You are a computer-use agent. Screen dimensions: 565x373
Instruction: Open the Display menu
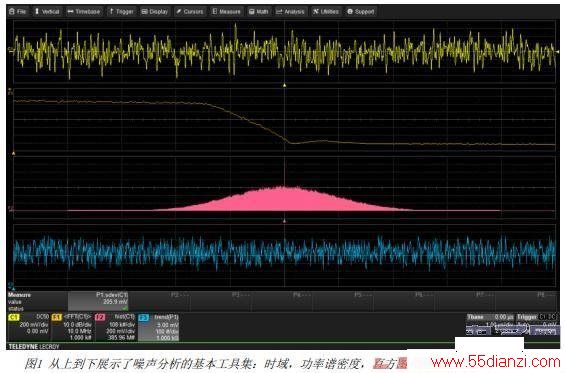[155, 12]
